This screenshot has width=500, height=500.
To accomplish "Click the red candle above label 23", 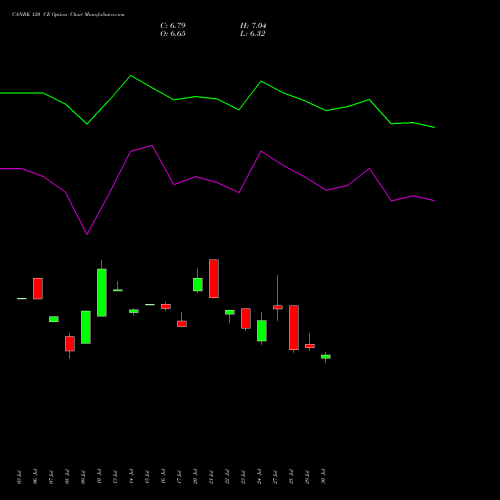I will click(x=246, y=318).
